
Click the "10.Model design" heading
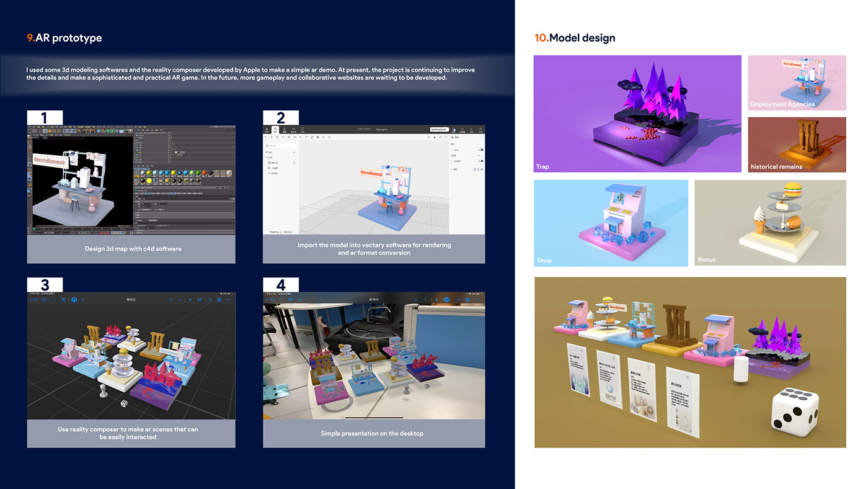[575, 38]
